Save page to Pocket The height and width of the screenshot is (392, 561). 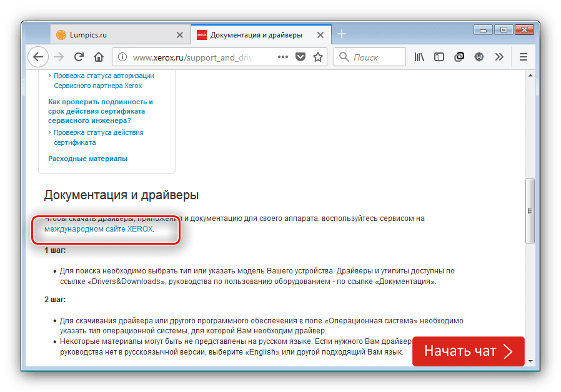(300, 57)
